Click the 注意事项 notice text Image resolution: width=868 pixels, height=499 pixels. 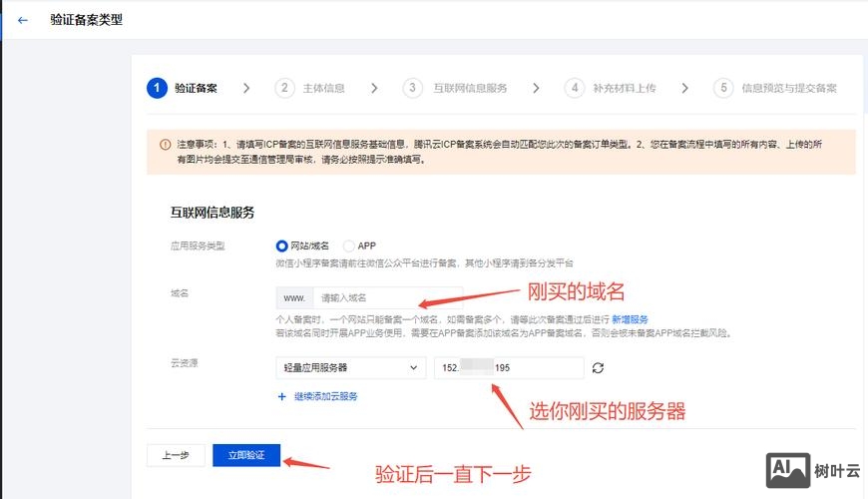(499, 152)
